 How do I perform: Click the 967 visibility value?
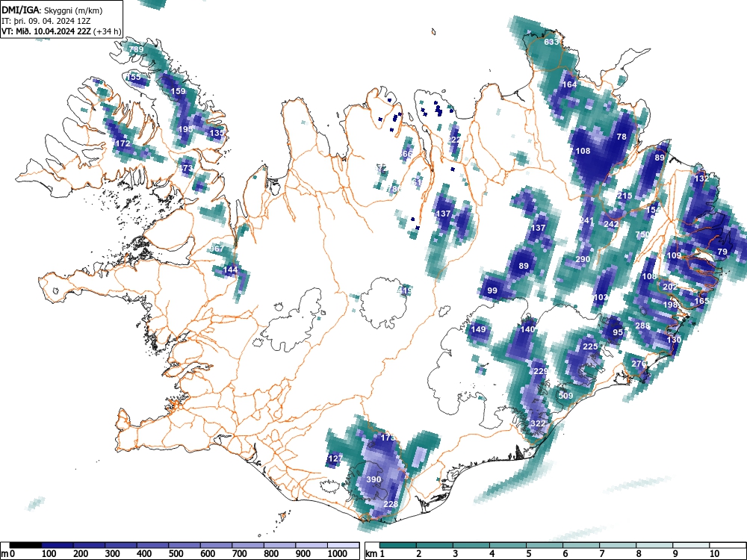(217, 249)
